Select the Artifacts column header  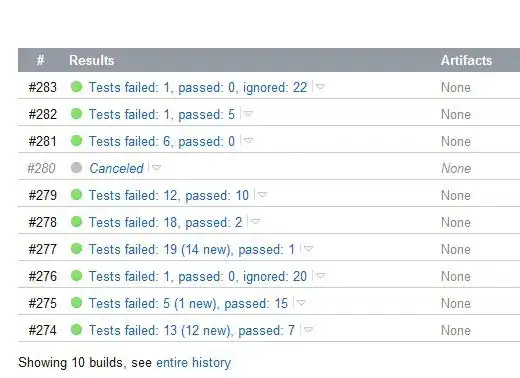[x=466, y=60]
